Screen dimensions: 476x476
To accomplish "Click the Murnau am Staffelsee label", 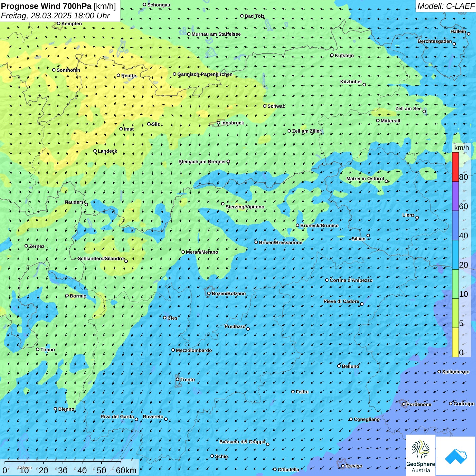I will point(216,34).
